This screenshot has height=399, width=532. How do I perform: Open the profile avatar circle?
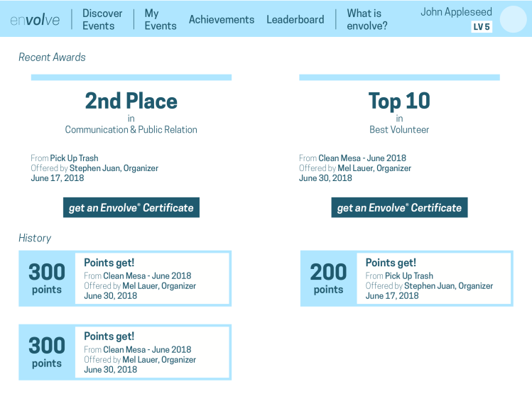coord(513,19)
